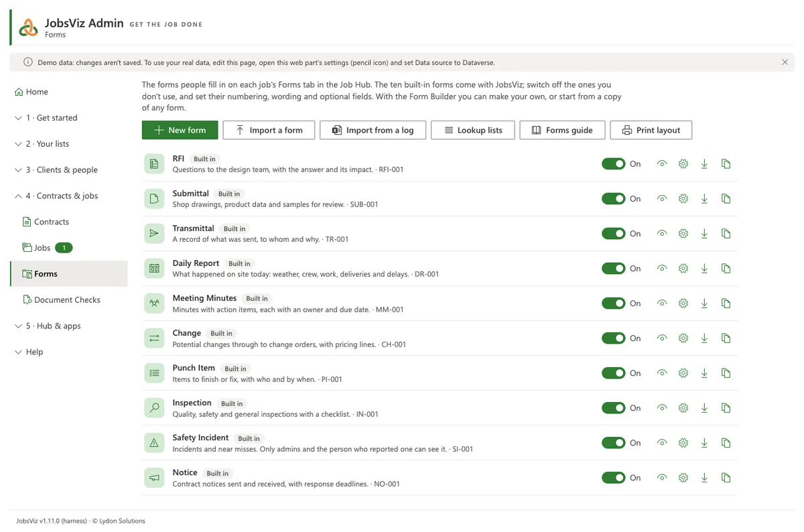Screen dimensions: 804x532
Task: Turn off the Submittal form toggle
Action: tap(613, 198)
